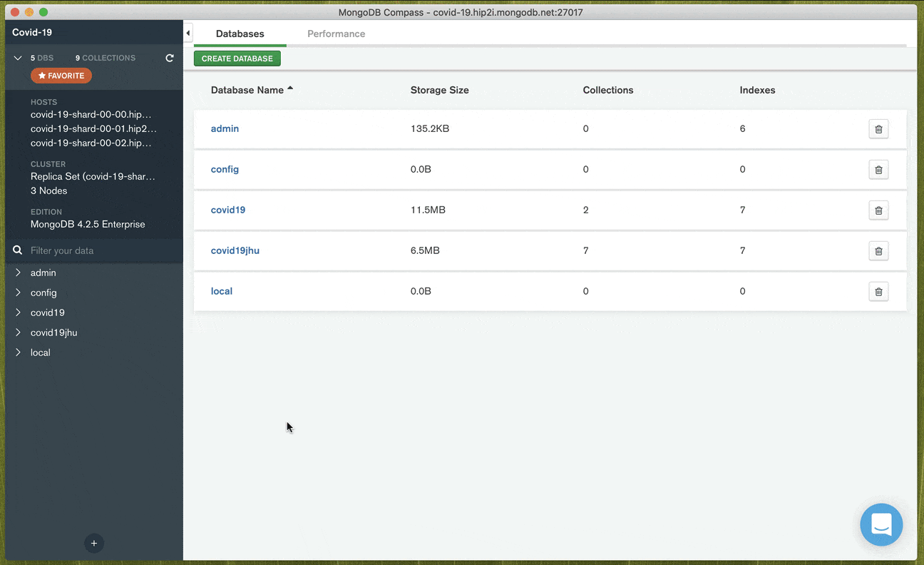Click the Database Name column header
This screenshot has height=565, width=924.
pyautogui.click(x=247, y=90)
